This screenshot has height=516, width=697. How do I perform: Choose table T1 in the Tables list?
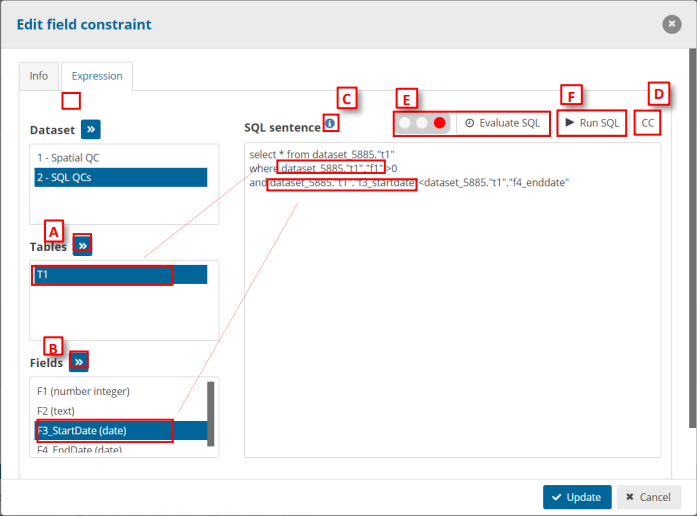tap(120, 274)
